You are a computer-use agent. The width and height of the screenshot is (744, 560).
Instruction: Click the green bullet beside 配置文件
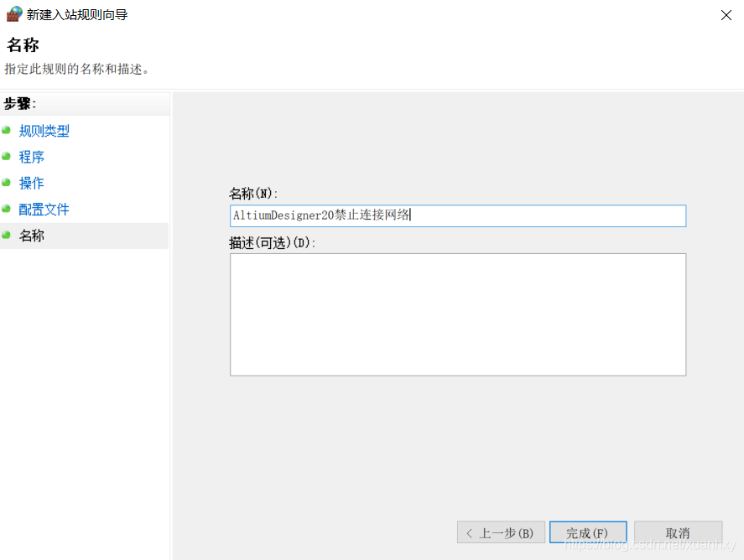pos(6,208)
